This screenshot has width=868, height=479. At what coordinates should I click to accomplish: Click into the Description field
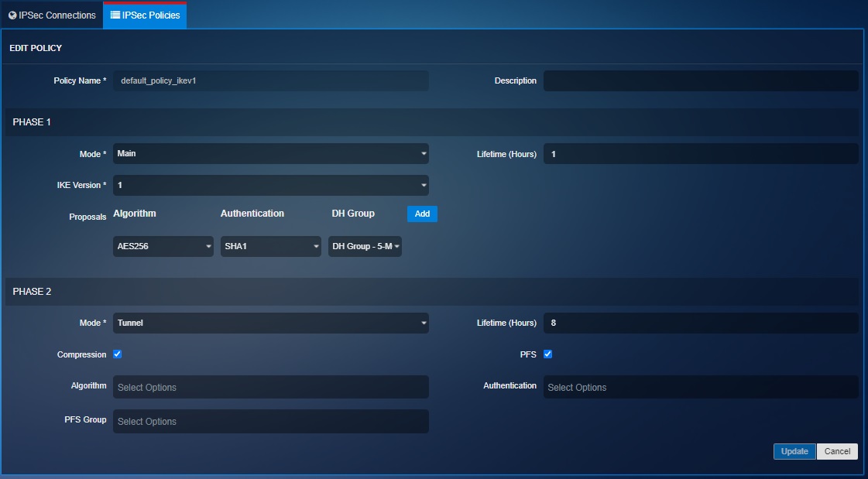[x=701, y=80]
